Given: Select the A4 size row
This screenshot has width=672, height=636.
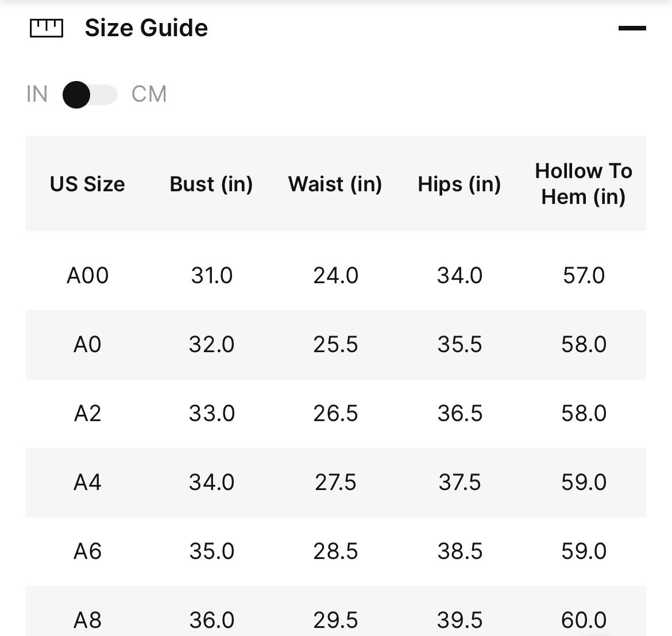Looking at the screenshot, I should point(87,483).
